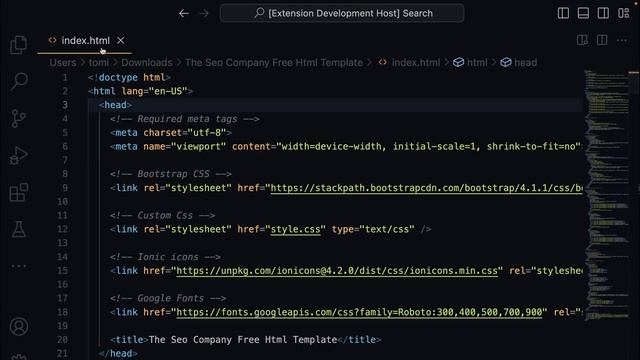Click the meta charset utf-8 line

click(171, 133)
